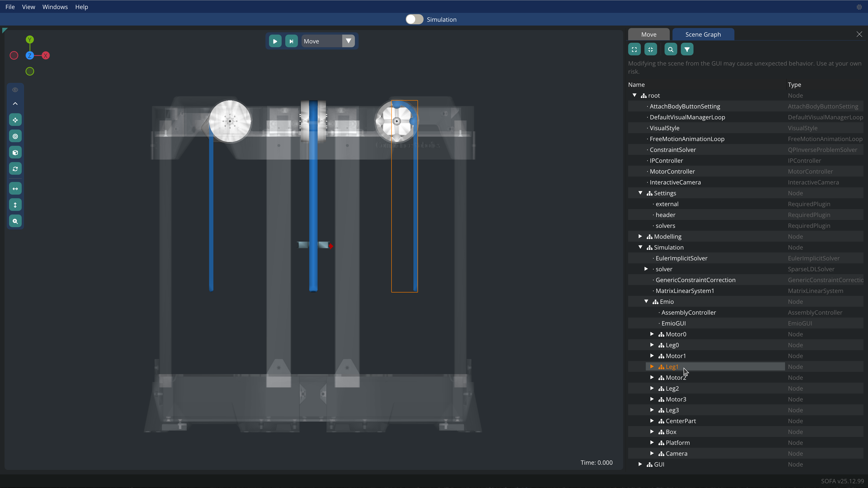Click the collapse-all button in Scene Graph toolbar
The width and height of the screenshot is (868, 488).
pos(650,50)
